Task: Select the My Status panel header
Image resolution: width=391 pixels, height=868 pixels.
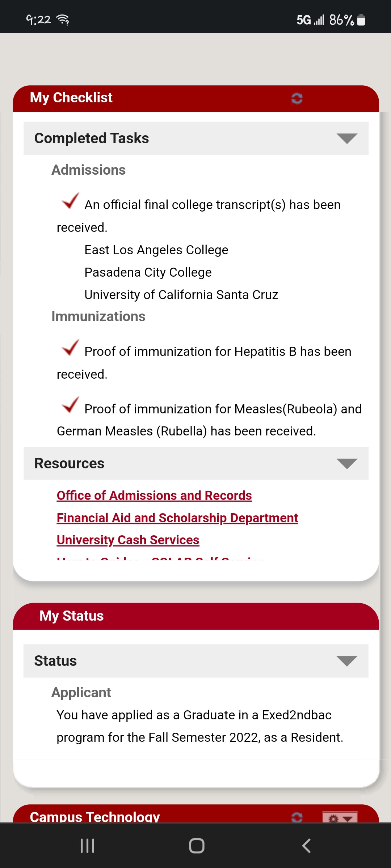Action: 196,616
